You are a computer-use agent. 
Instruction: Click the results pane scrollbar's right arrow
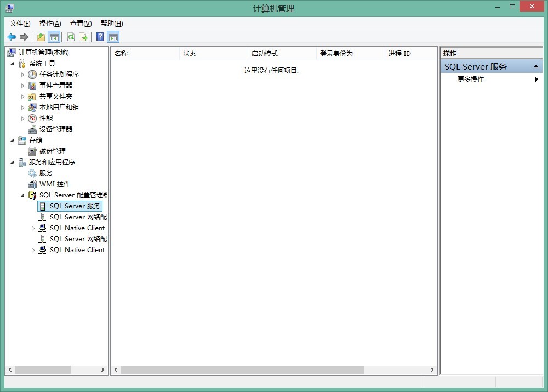432,370
